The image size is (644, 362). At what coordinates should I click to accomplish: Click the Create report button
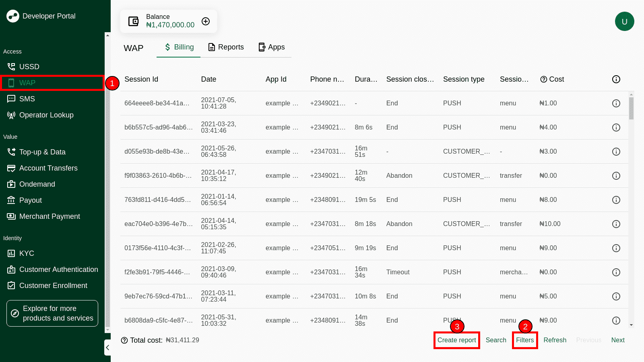456,340
